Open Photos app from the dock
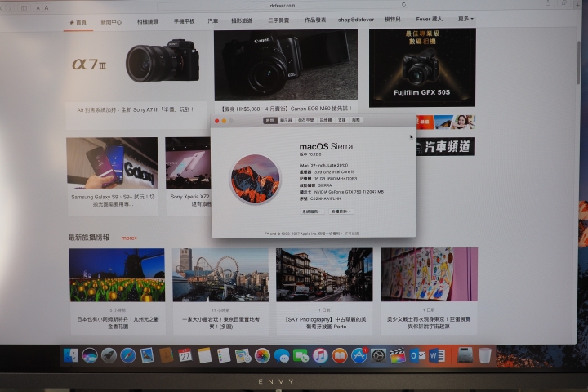The height and width of the screenshot is (392, 588). [x=262, y=355]
